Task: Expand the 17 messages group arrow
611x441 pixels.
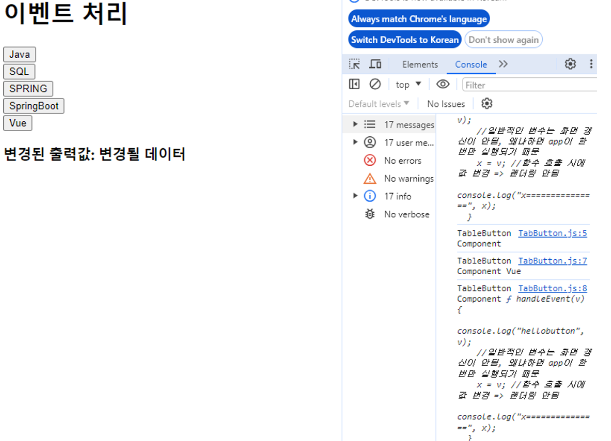Action: 355,124
